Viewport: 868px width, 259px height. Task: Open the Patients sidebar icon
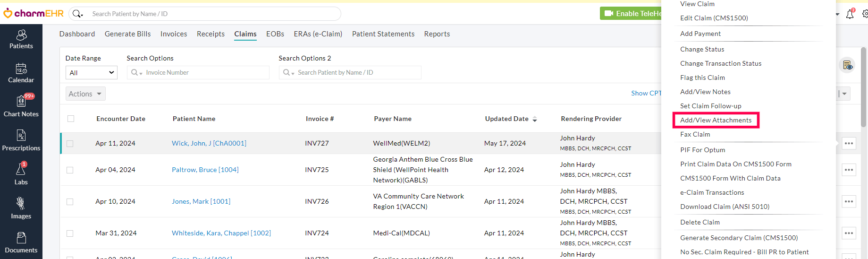coord(21,40)
